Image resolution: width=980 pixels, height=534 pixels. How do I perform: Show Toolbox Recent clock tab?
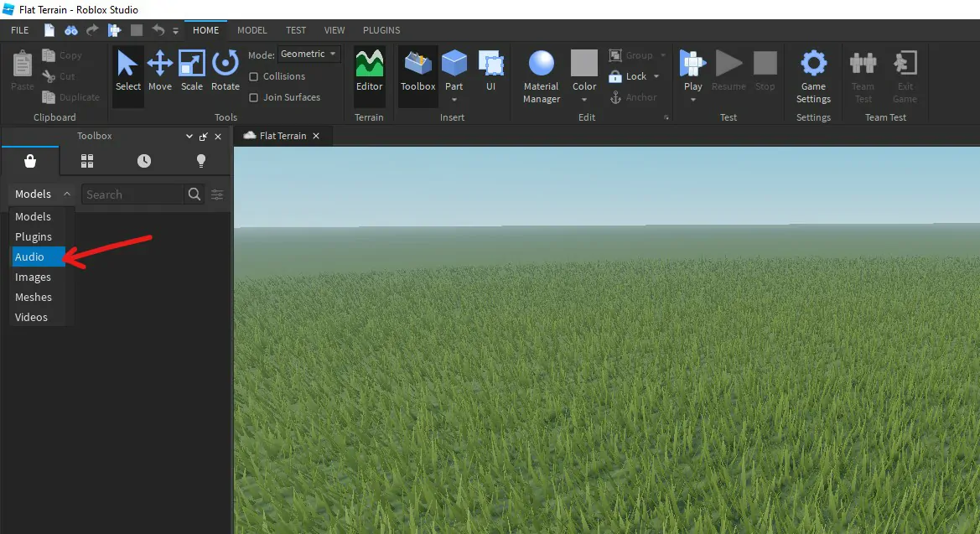tap(143, 161)
